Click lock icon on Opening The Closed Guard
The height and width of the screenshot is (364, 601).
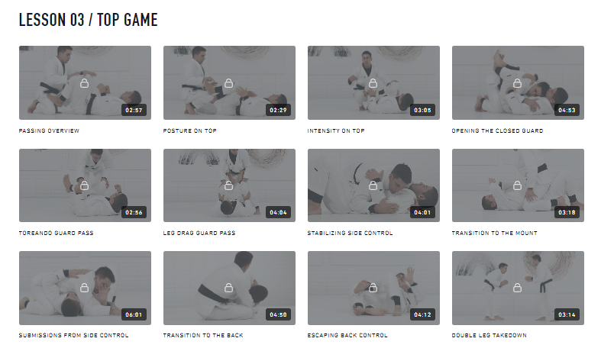pyautogui.click(x=518, y=83)
